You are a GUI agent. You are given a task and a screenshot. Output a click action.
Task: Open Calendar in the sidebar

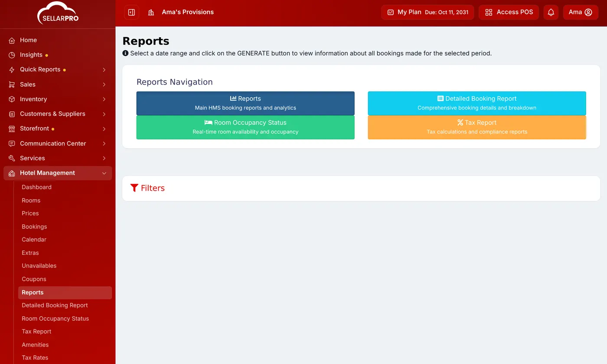click(x=34, y=240)
